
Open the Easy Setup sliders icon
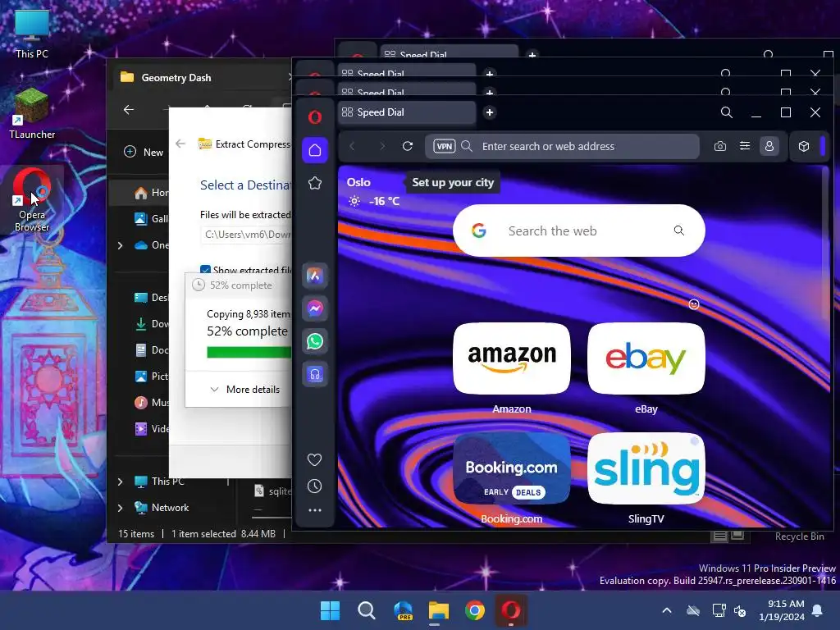click(x=745, y=146)
